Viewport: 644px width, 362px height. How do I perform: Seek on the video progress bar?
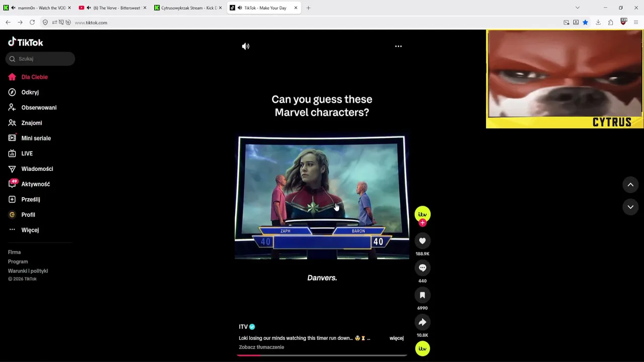[322, 355]
